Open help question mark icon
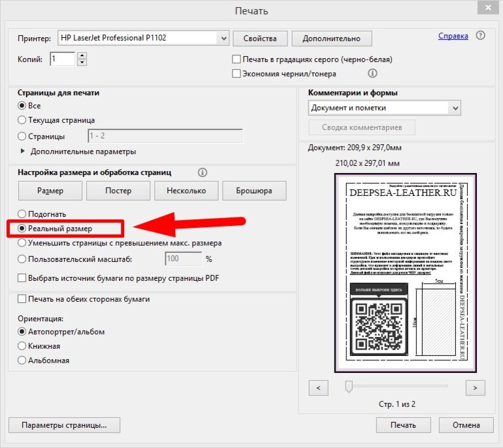Image resolution: width=503 pixels, height=448 pixels. tap(480, 35)
